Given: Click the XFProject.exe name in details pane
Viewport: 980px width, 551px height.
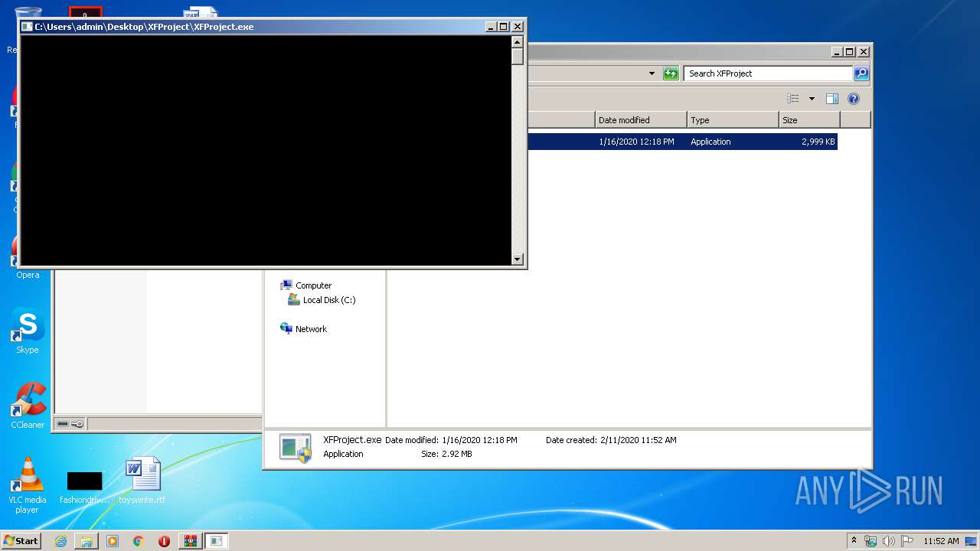Looking at the screenshot, I should tap(352, 440).
